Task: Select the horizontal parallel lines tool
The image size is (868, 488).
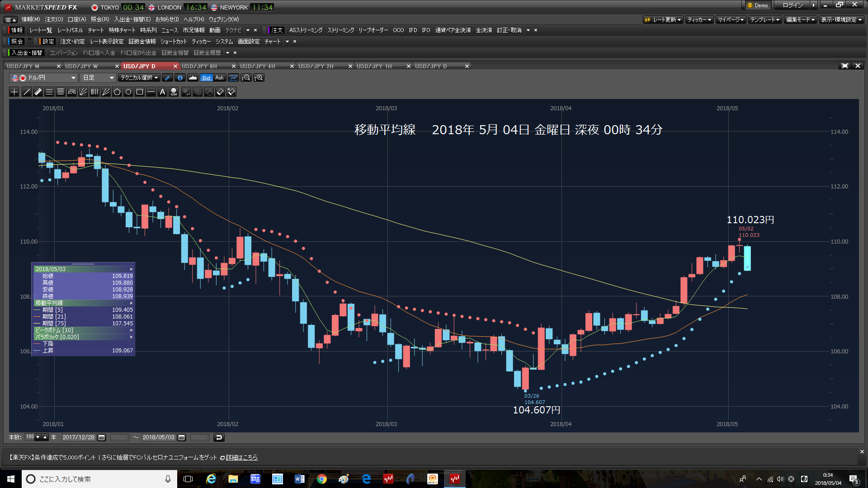Action: 49,92
